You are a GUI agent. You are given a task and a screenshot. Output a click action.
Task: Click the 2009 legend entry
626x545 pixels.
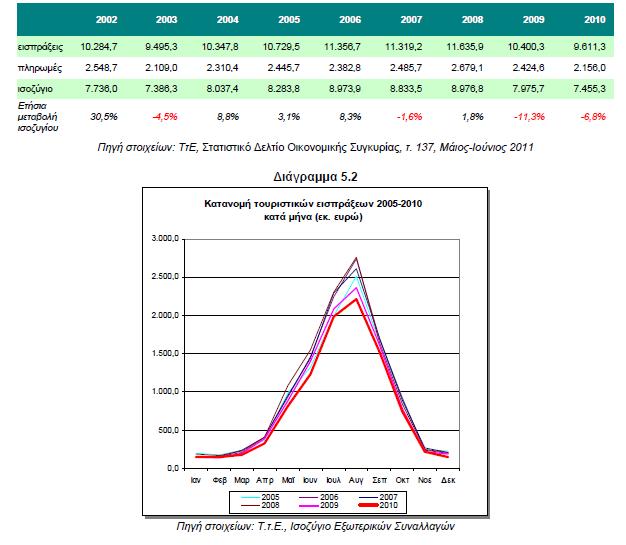pos(319,505)
